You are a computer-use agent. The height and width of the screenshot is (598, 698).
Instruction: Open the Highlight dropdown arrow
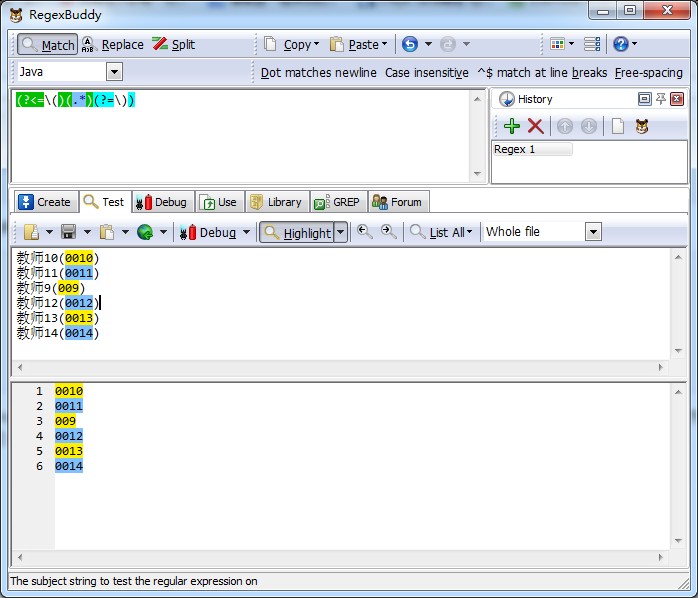pos(341,232)
